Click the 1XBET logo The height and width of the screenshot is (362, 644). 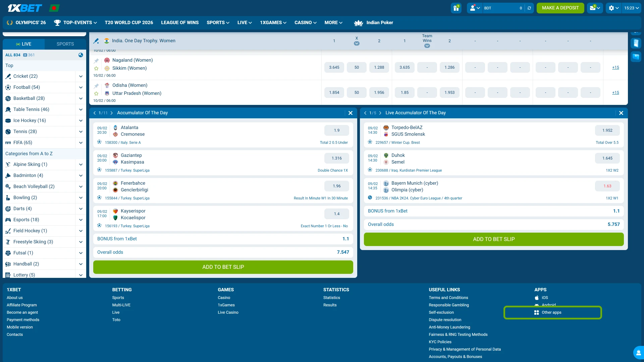coord(24,8)
